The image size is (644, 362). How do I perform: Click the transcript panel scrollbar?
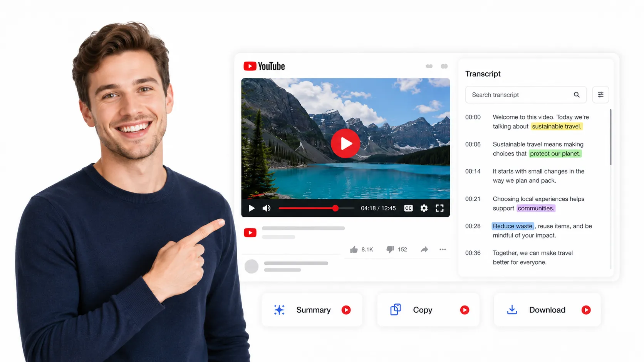click(610, 137)
